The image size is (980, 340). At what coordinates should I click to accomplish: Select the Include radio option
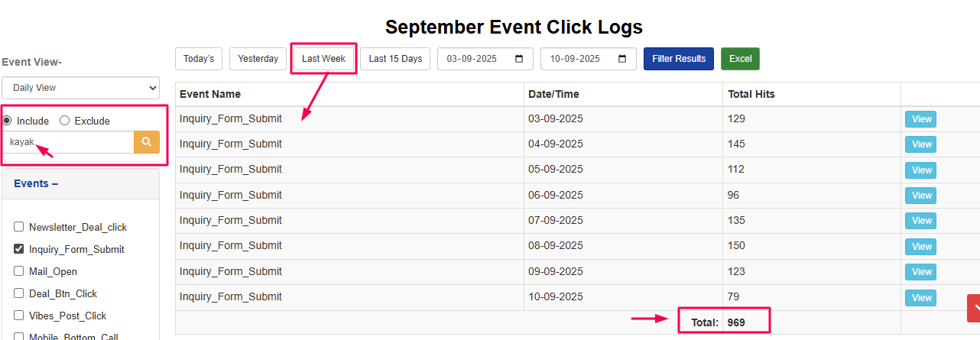pos(7,121)
